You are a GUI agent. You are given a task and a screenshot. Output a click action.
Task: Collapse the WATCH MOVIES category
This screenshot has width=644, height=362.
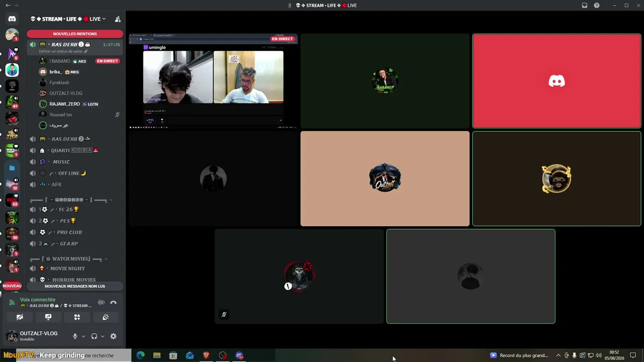tap(68, 259)
